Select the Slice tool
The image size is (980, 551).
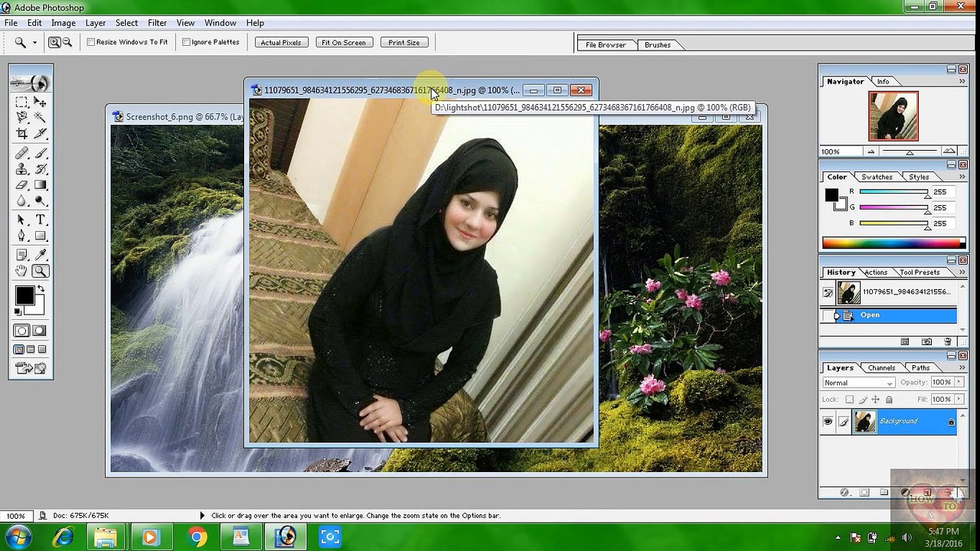[x=41, y=134]
